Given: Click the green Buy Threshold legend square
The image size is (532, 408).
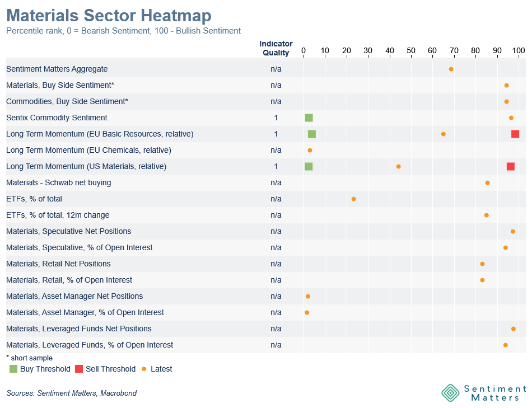Looking at the screenshot, I should [x=13, y=369].
